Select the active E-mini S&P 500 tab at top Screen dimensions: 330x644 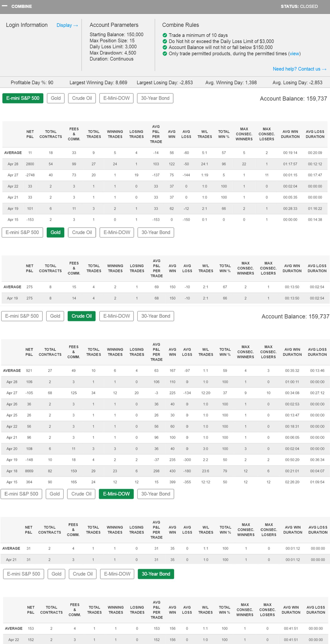[x=23, y=98]
